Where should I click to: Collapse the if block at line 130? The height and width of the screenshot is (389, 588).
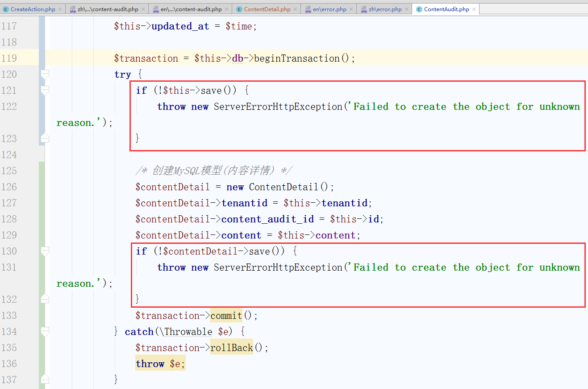pyautogui.click(x=45, y=251)
